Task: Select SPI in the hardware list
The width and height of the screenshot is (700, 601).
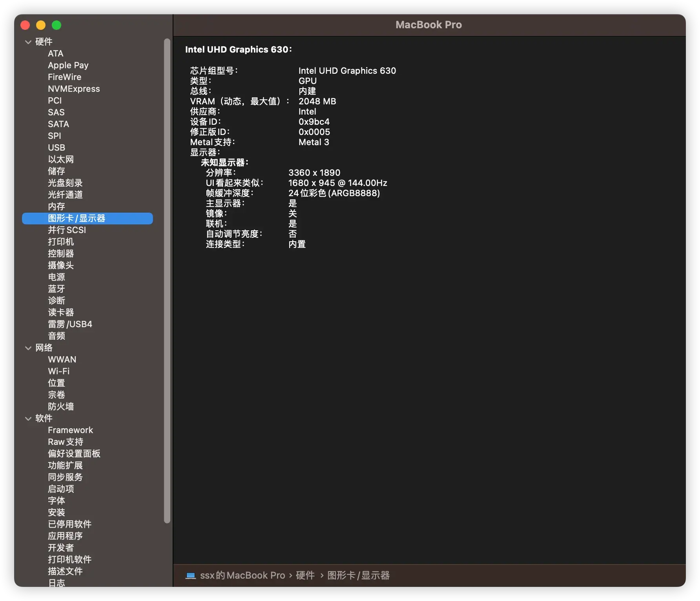Action: (55, 136)
